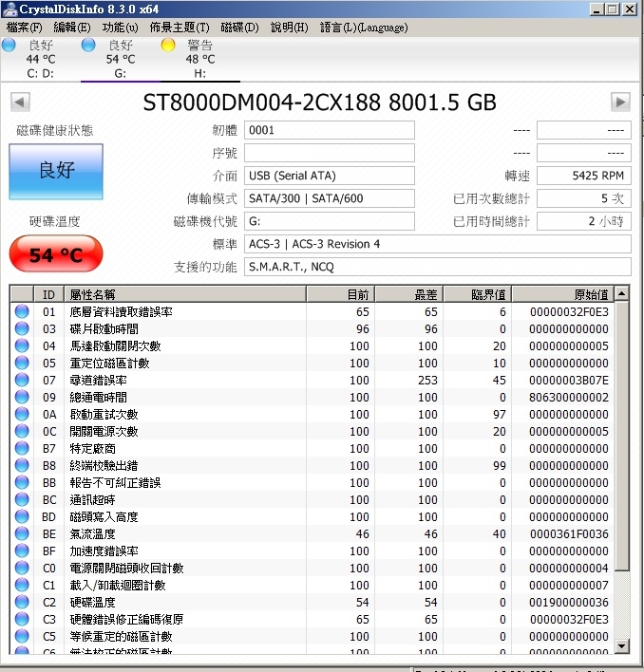Click status icon of row B7 特定廠商
The height and width of the screenshot is (672, 644).
pyautogui.click(x=22, y=448)
